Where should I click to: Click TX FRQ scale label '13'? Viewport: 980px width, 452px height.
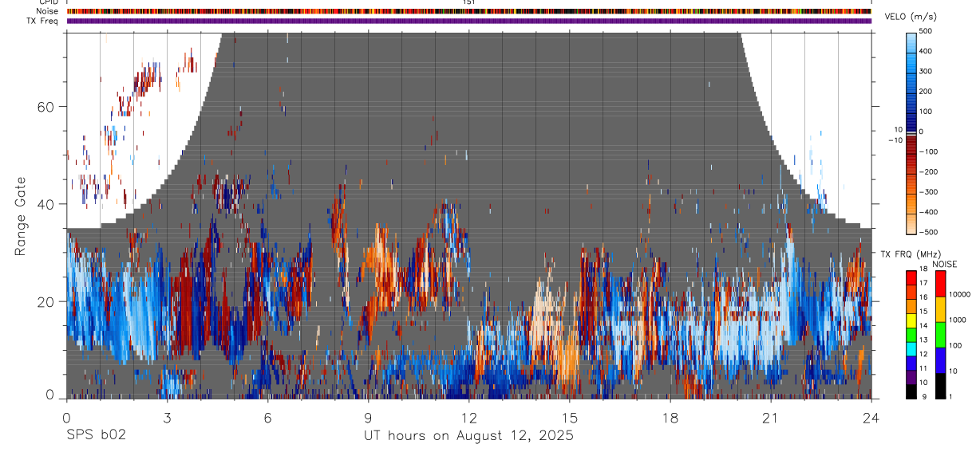coord(925,340)
